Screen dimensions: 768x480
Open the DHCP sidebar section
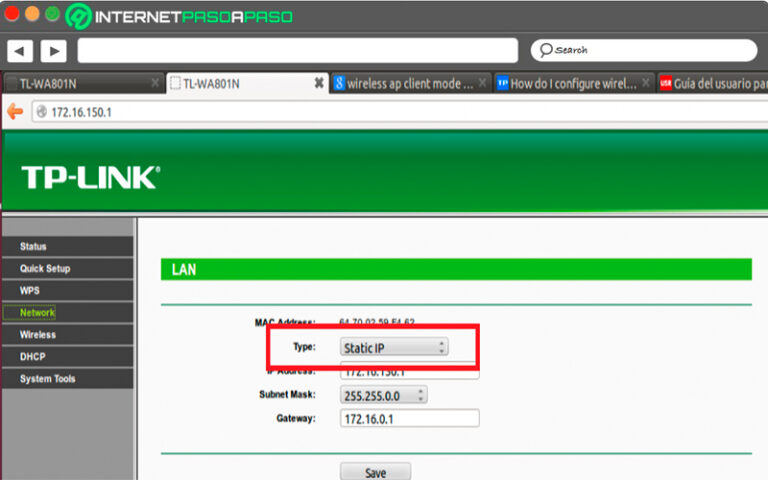coord(33,357)
